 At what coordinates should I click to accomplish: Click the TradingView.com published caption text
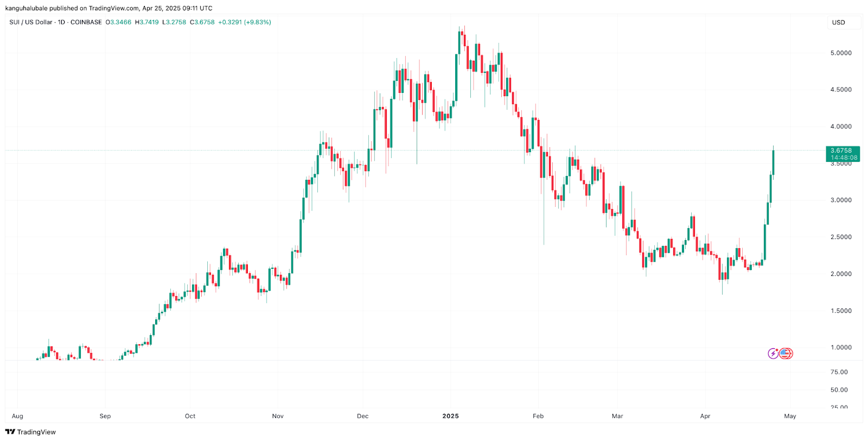coord(108,8)
